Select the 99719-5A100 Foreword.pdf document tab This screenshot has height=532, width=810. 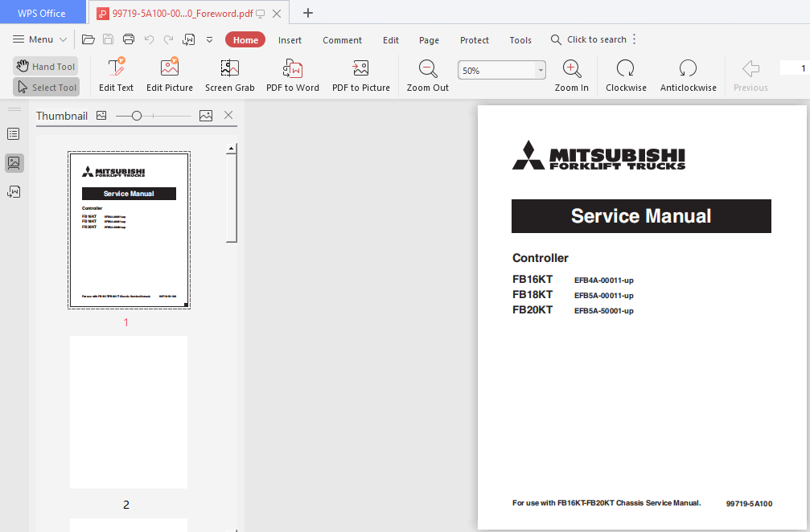point(182,14)
